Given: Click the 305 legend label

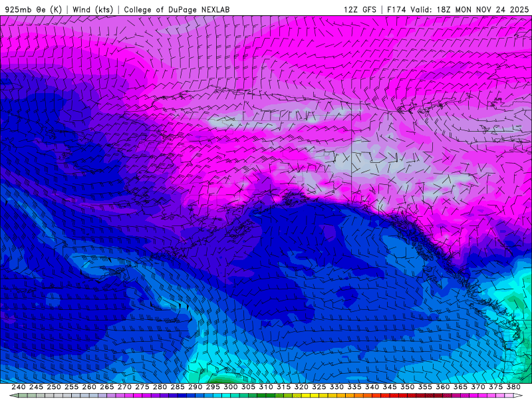Looking at the screenshot, I should [x=248, y=387].
